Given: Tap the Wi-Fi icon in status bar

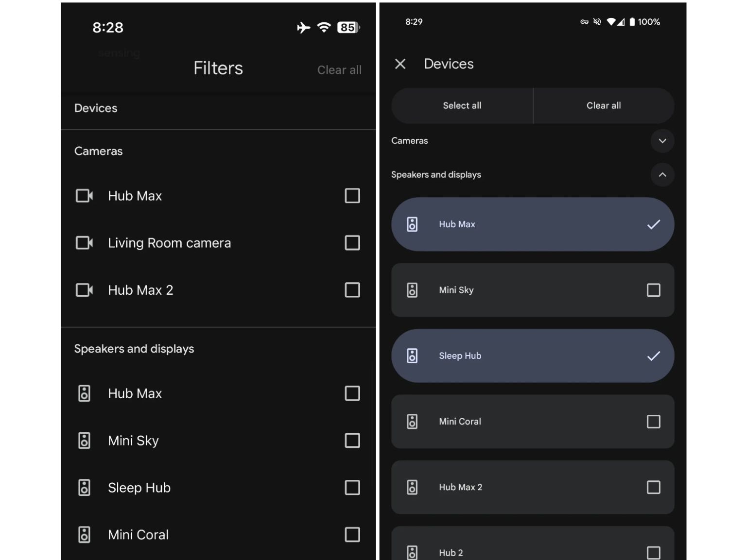Looking at the screenshot, I should point(324,27).
